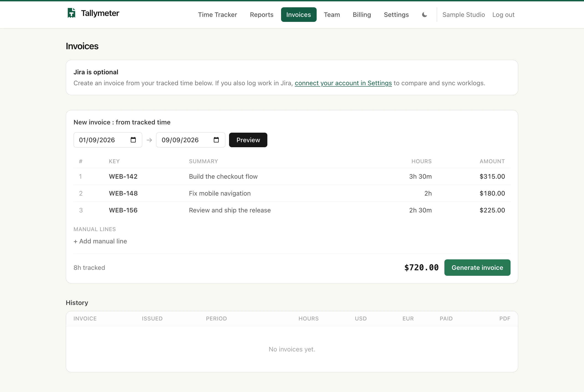Toggle dark mode moon icon
The image size is (584, 392).
coord(424,15)
